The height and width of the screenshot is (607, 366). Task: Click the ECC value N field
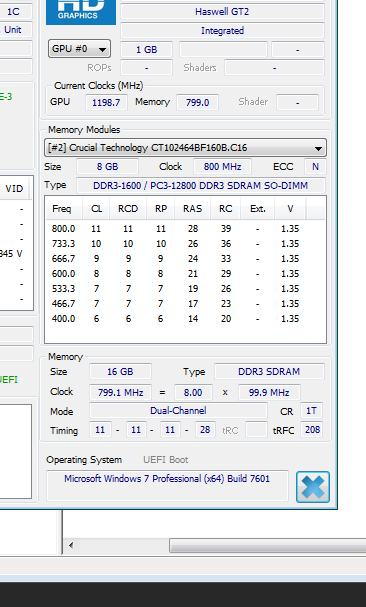pos(315,167)
